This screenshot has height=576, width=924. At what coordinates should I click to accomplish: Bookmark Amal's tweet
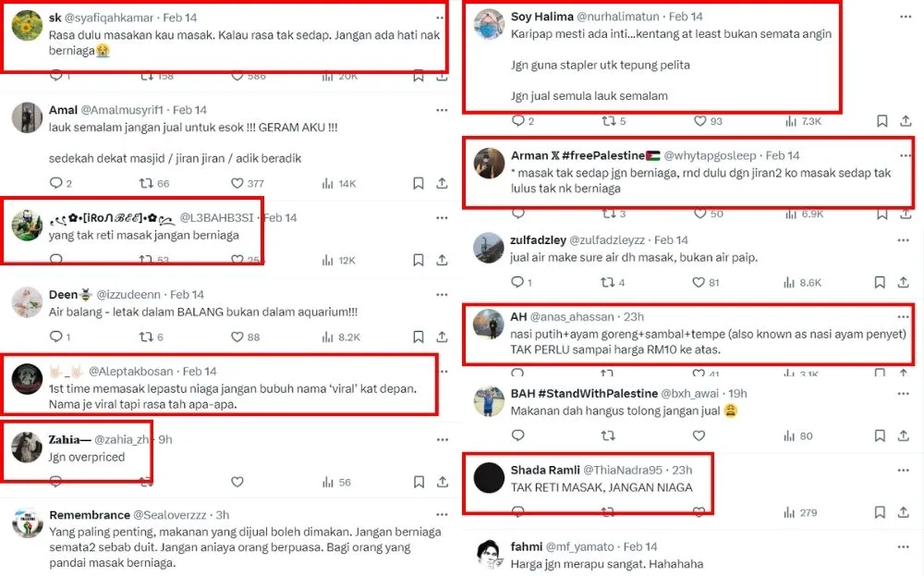[x=419, y=184]
